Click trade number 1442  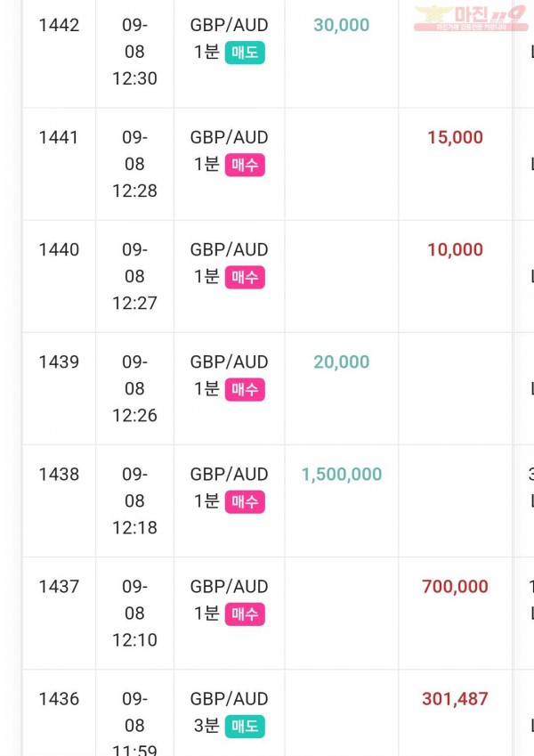[59, 25]
